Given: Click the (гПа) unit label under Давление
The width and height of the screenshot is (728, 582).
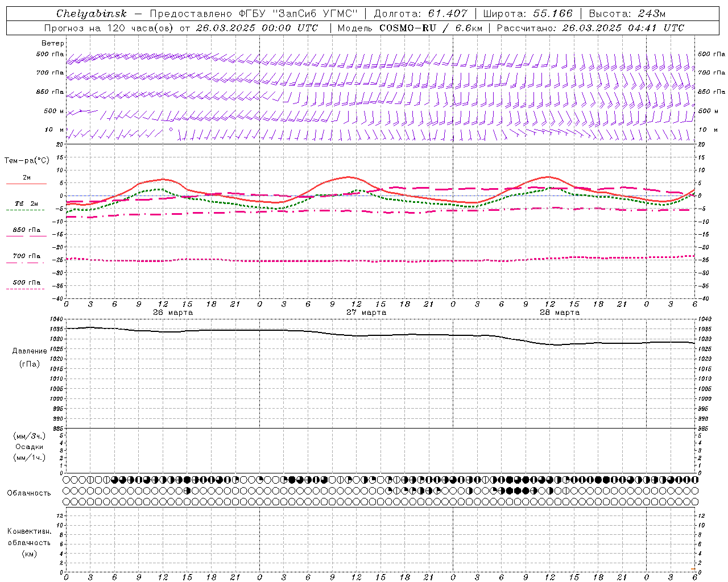Looking at the screenshot, I should pyautogui.click(x=30, y=364).
